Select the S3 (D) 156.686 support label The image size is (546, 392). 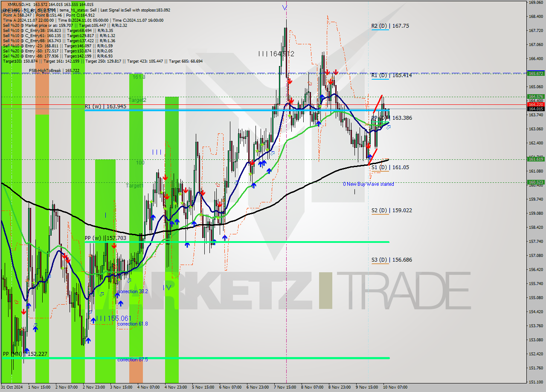(391, 260)
